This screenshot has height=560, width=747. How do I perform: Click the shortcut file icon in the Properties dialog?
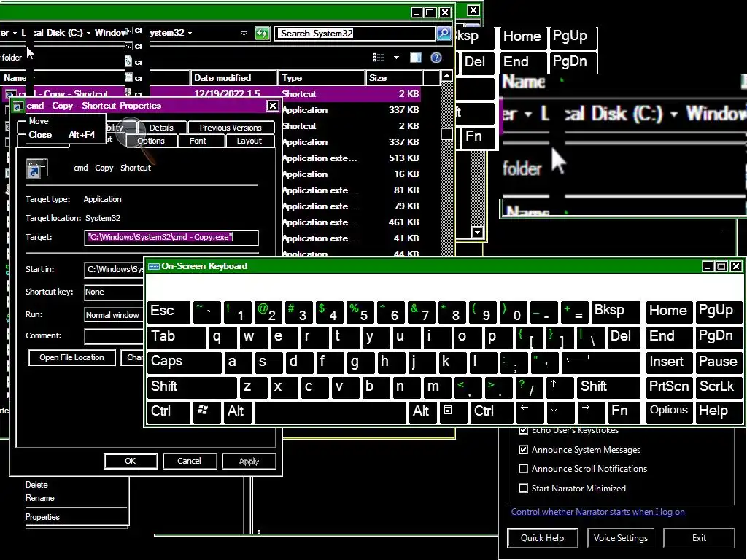[36, 168]
